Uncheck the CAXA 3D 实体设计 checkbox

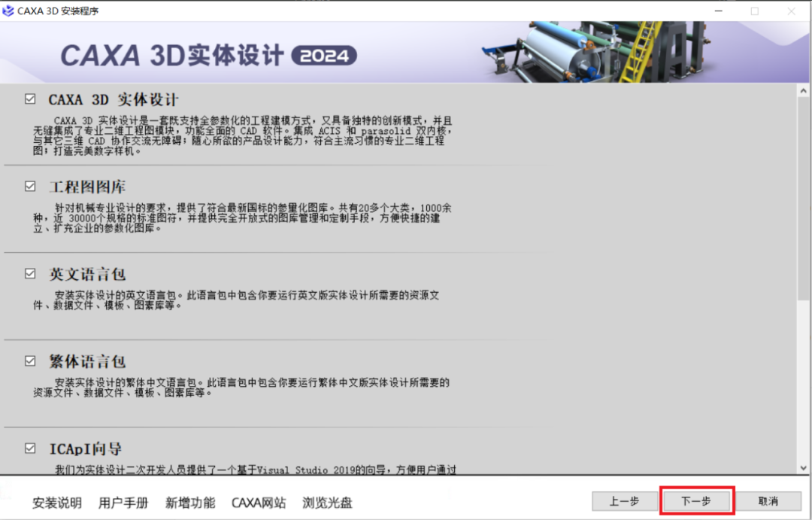tap(30, 99)
